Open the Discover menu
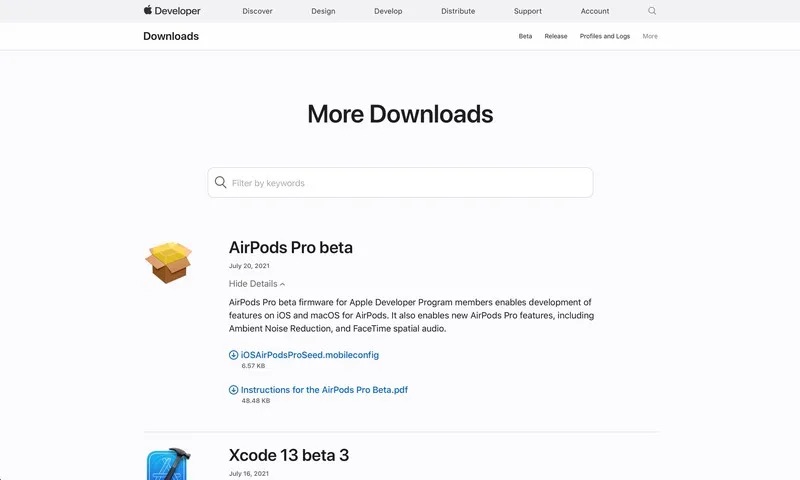The image size is (800, 480). click(257, 11)
